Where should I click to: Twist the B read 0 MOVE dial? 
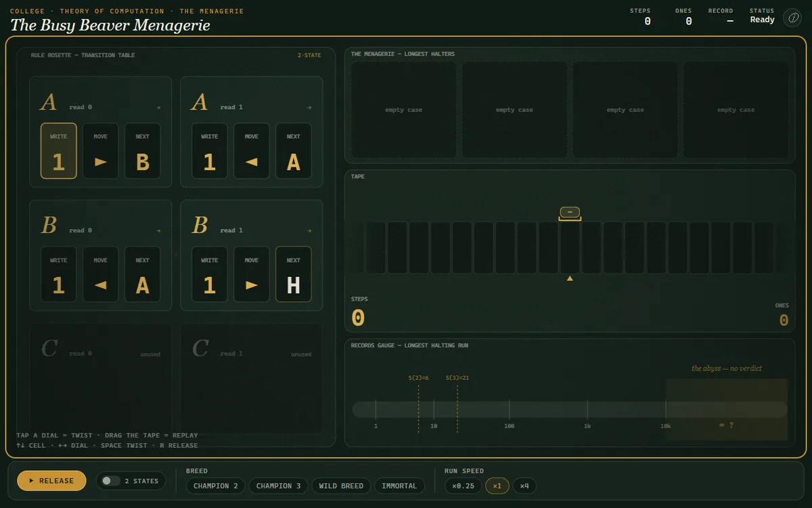click(x=101, y=274)
